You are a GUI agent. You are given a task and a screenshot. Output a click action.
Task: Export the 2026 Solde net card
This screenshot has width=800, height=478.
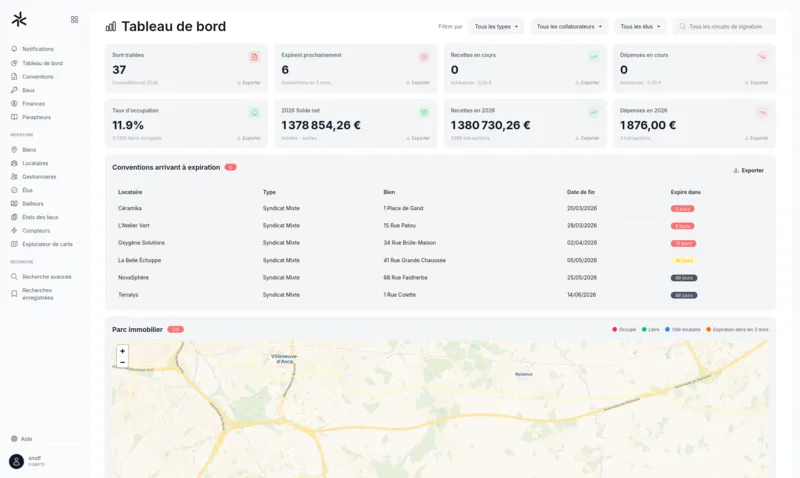(x=419, y=138)
